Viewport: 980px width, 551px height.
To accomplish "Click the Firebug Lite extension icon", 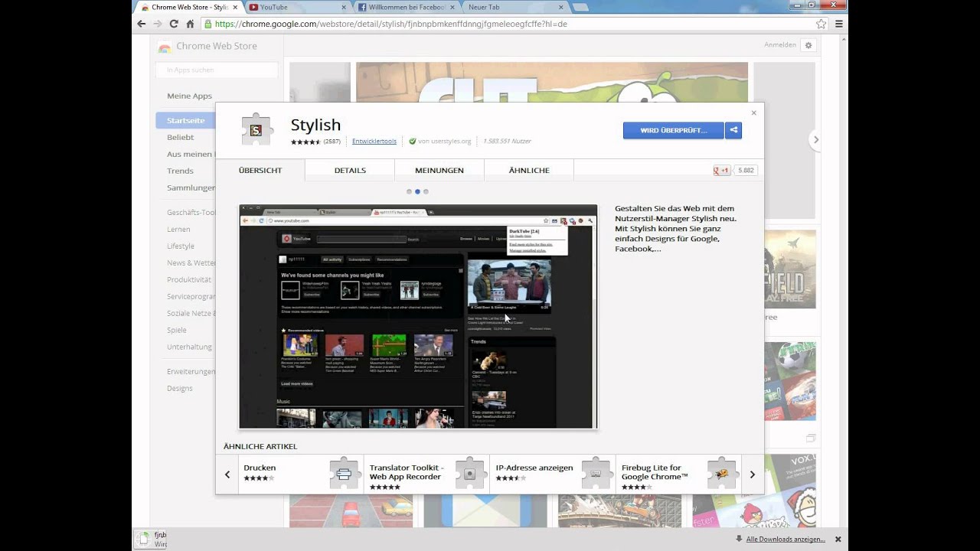I will coord(722,474).
